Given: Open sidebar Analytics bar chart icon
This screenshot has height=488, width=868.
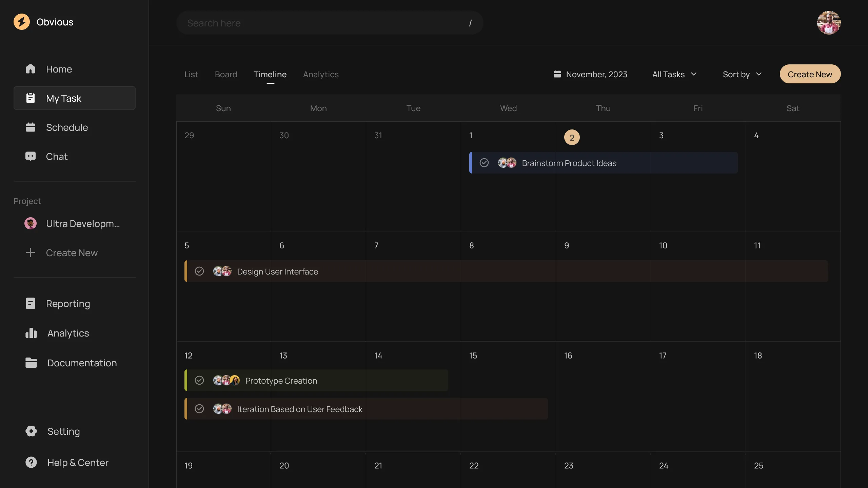Looking at the screenshot, I should pyautogui.click(x=31, y=333).
